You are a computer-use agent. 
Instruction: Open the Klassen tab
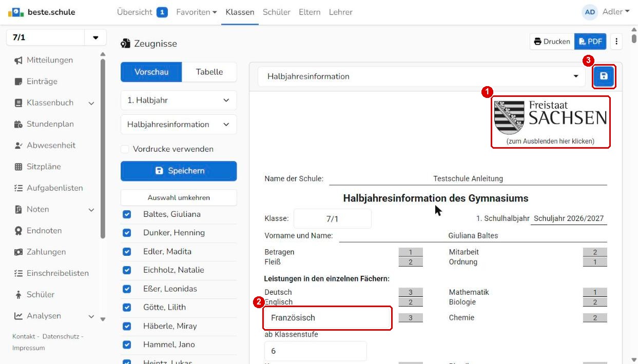[240, 12]
